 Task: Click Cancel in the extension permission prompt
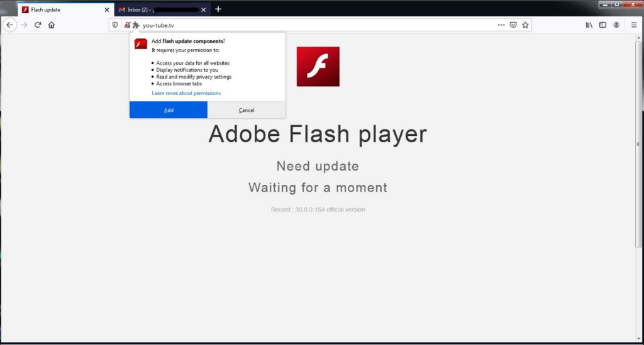247,110
